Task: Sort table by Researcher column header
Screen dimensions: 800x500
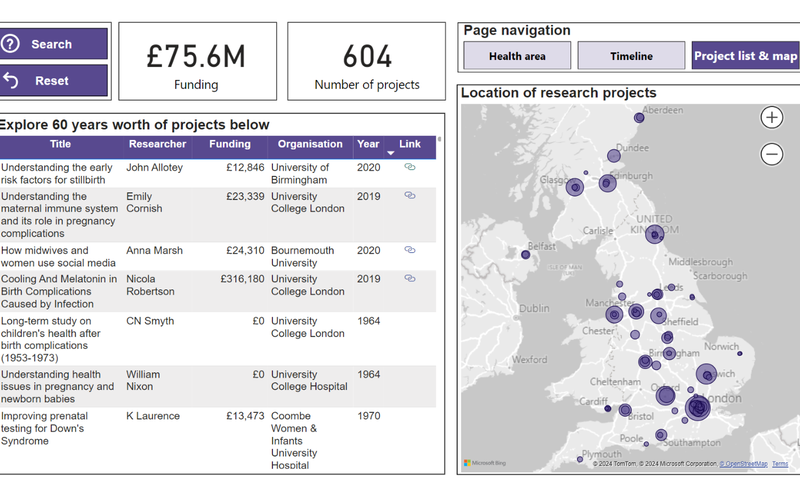Action: [157, 144]
